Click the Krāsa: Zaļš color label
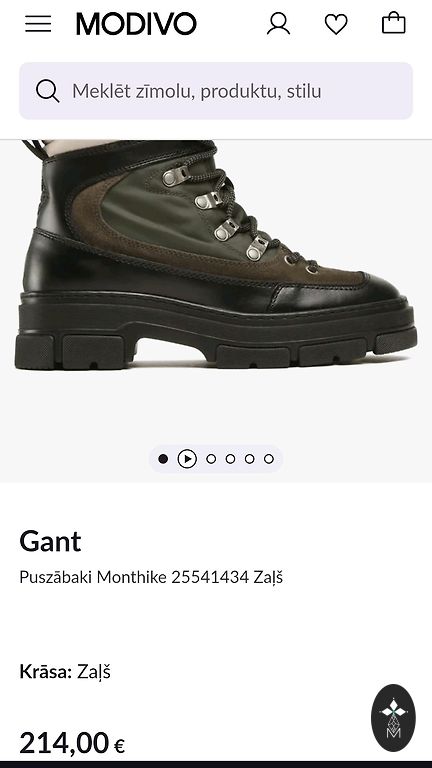Screen dimensions: 432x768 (x=65, y=672)
